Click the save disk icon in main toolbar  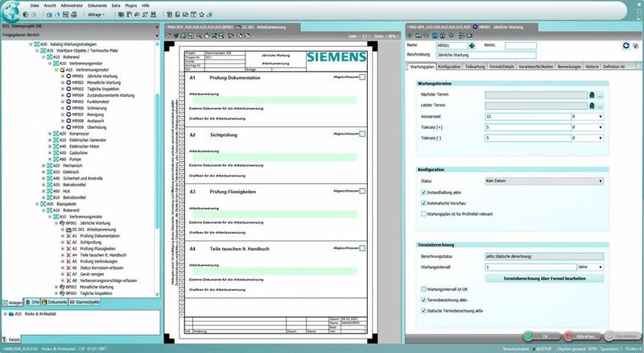(66, 15)
